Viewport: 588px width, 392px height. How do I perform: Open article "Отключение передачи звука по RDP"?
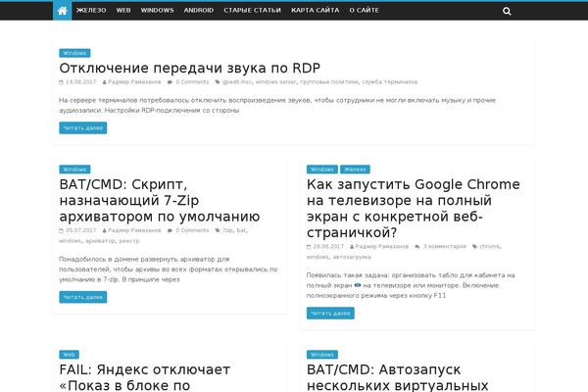(x=190, y=68)
